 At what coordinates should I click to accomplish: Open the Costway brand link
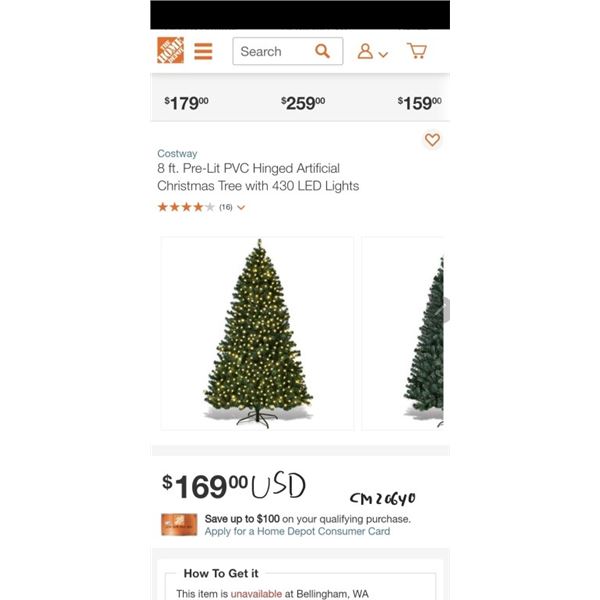coord(177,153)
